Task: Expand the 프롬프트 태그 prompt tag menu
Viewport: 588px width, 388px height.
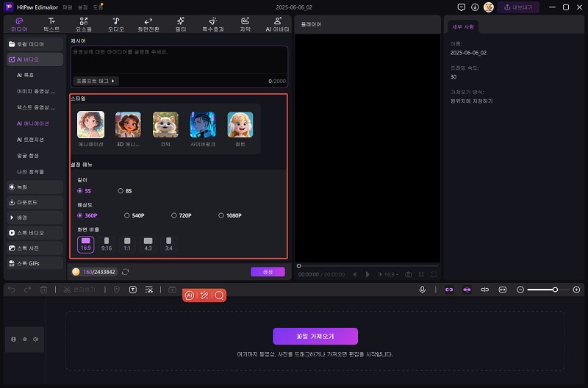Action: pyautogui.click(x=96, y=81)
